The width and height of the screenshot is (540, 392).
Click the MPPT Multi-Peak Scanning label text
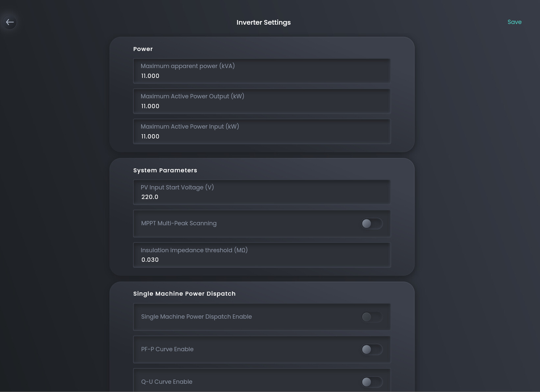(x=179, y=223)
